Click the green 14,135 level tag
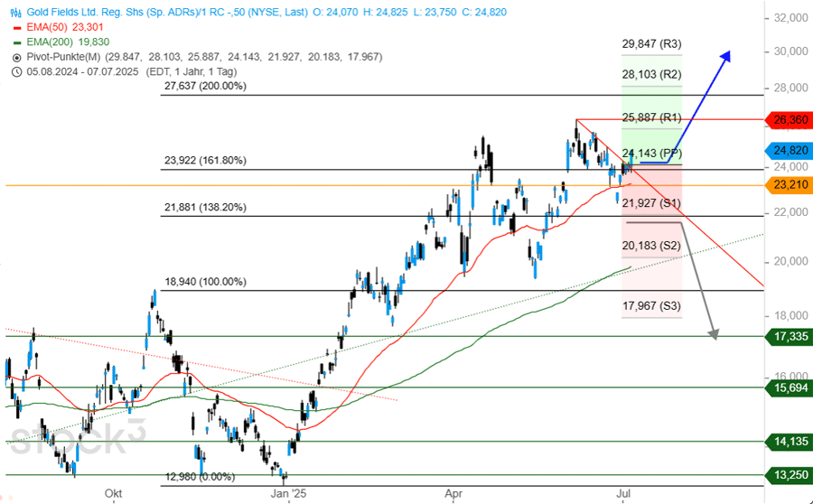 (789, 442)
